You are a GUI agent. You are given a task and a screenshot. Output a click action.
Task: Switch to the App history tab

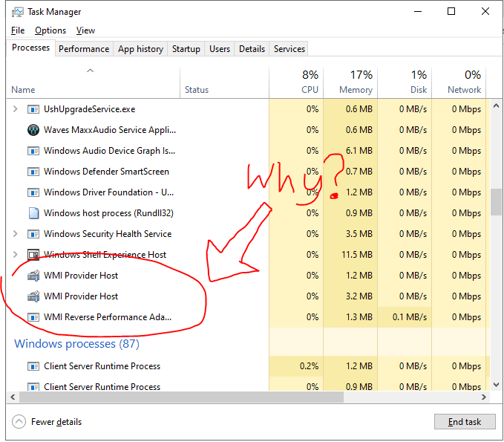pyautogui.click(x=140, y=49)
